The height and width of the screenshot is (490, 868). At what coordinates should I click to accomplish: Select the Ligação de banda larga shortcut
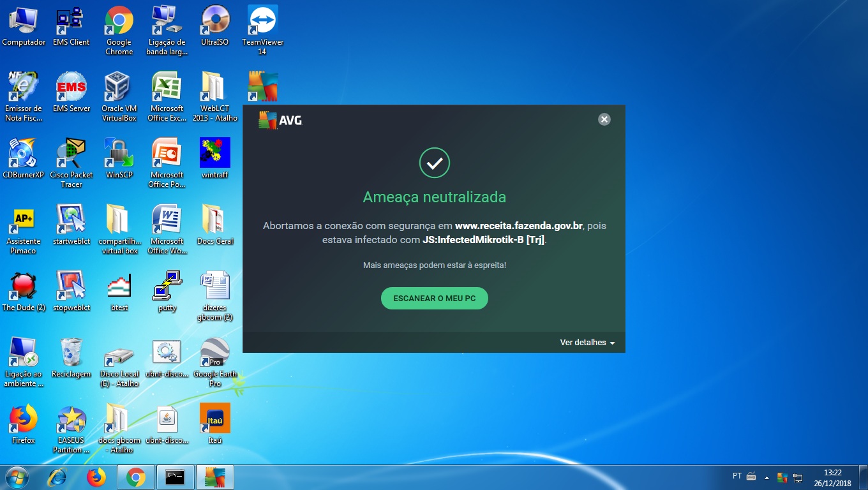(167, 31)
